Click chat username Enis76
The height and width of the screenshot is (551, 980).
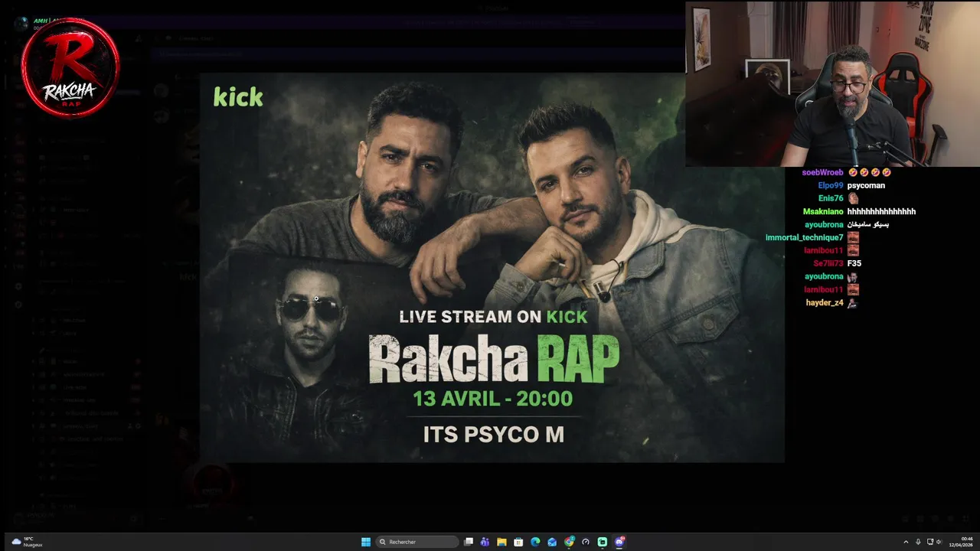click(x=831, y=199)
